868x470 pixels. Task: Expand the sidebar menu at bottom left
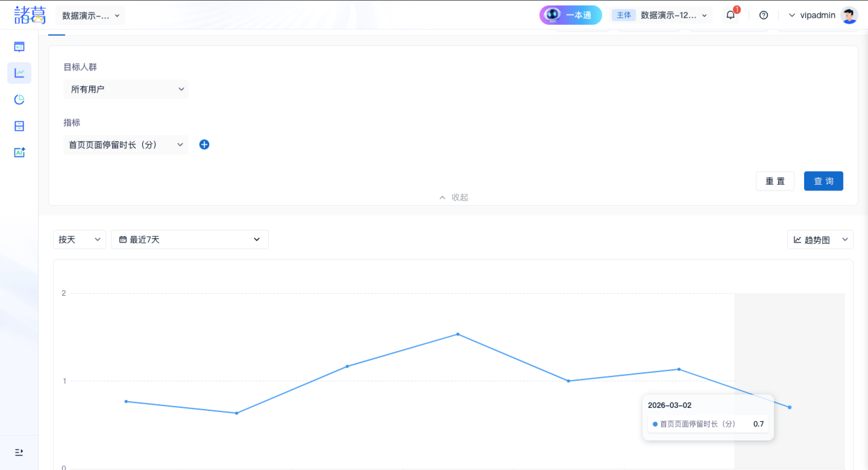[x=19, y=452]
